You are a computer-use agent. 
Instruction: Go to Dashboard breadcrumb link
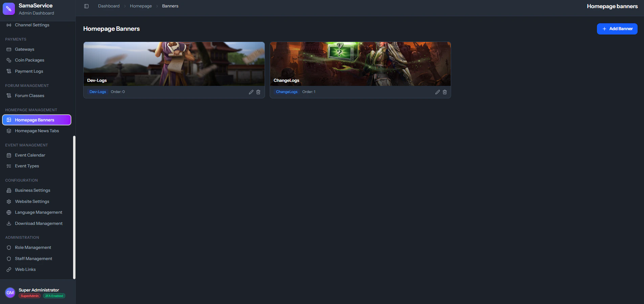coord(109,6)
